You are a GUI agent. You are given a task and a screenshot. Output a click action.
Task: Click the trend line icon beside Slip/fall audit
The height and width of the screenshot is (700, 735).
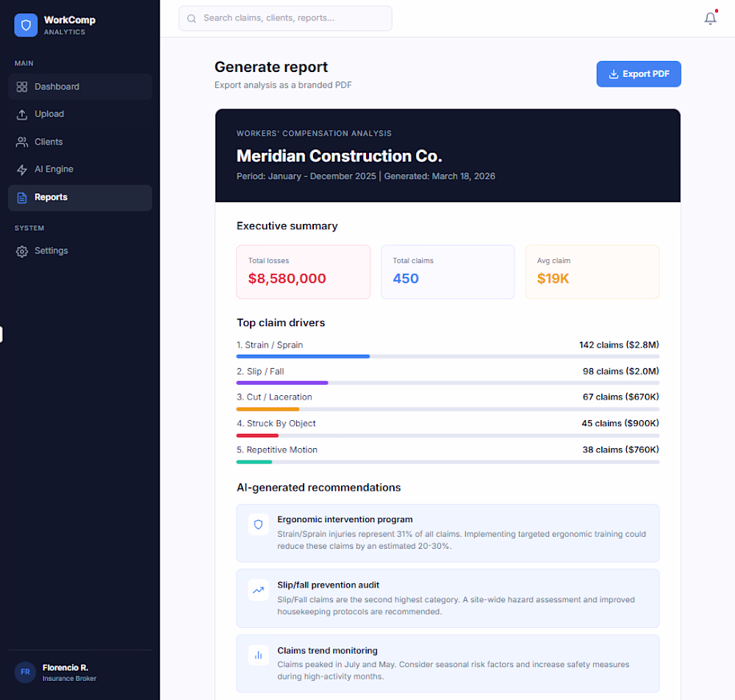(258, 590)
